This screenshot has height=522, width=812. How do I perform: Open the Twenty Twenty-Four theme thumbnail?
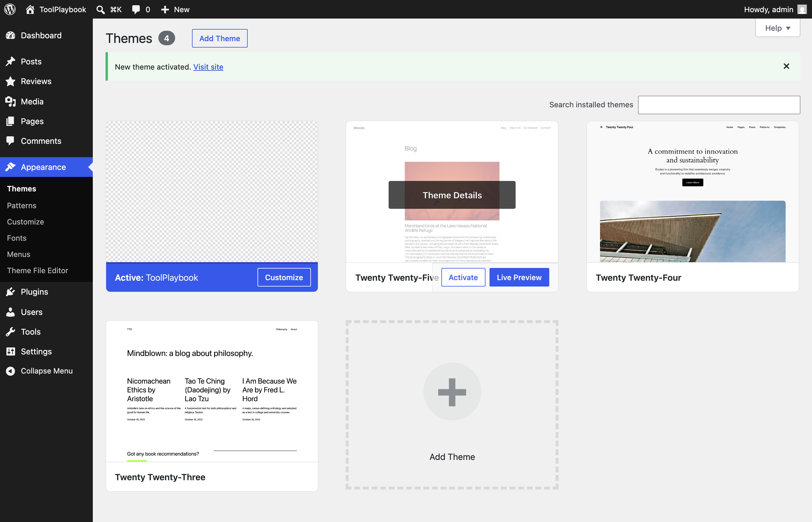692,191
